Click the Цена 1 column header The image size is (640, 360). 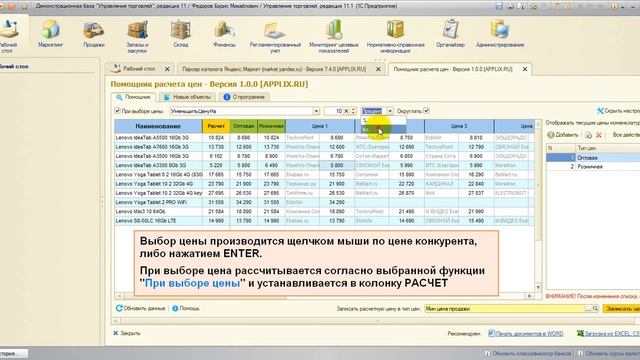320,126
